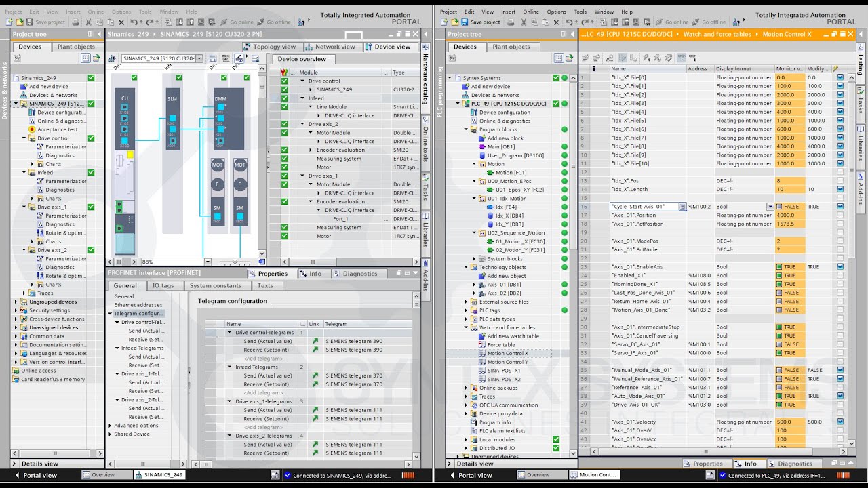This screenshot has height=488, width=868.
Task: Click the CU control unit module in device view
Action: point(125,119)
